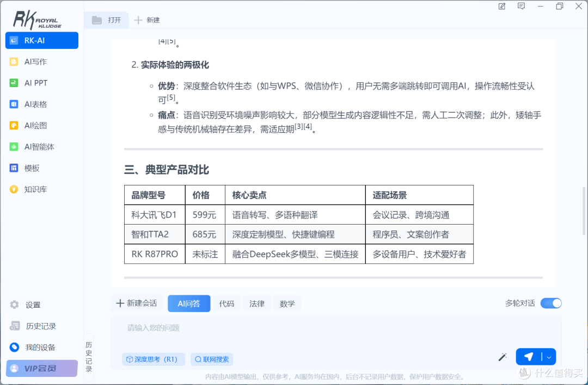588x385 pixels.
Task: Switch to the 代码 mode tab
Action: (226, 304)
